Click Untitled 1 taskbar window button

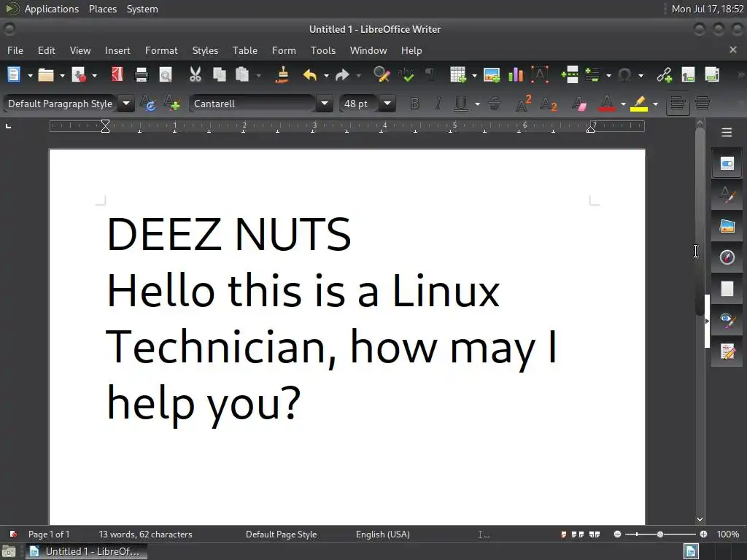tap(87, 551)
